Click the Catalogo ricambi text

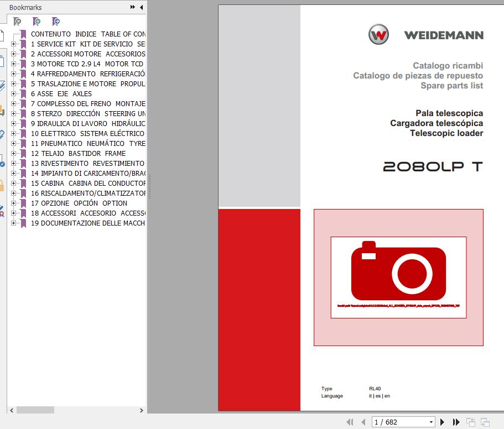tap(448, 66)
